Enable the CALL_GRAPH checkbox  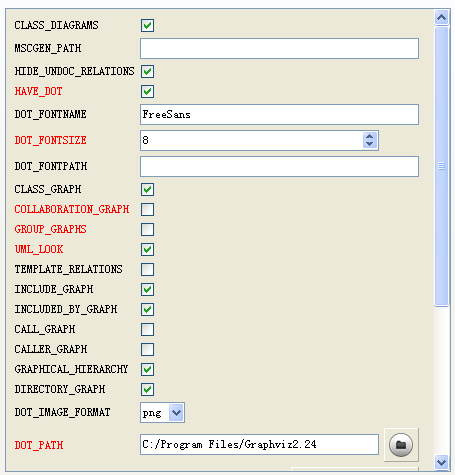click(x=147, y=329)
